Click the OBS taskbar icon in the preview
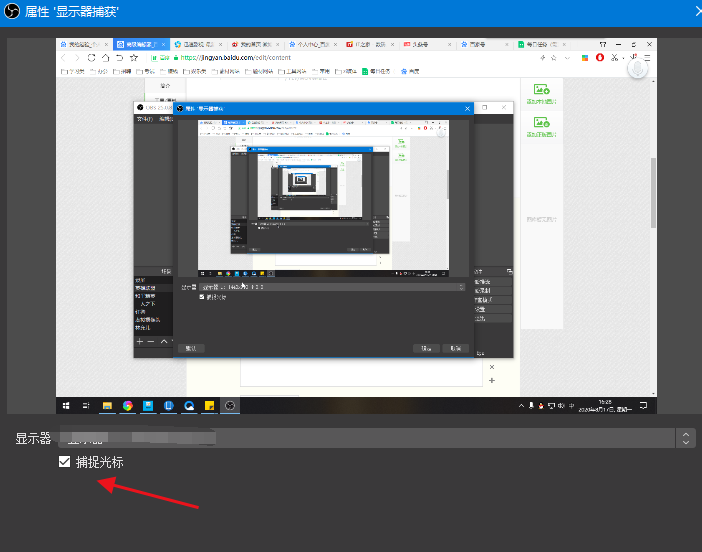702x552 pixels. point(229,406)
